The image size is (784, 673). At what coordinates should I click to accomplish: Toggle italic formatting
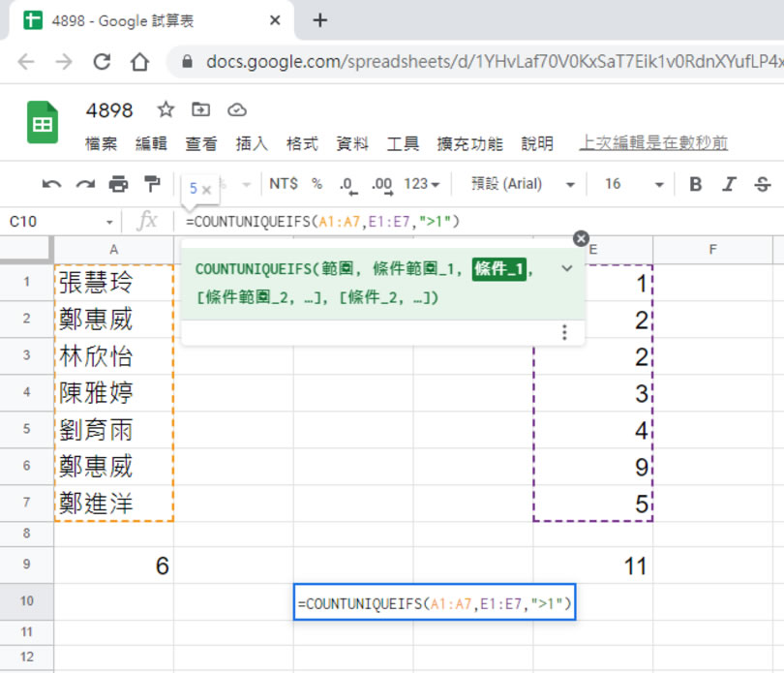point(729,184)
